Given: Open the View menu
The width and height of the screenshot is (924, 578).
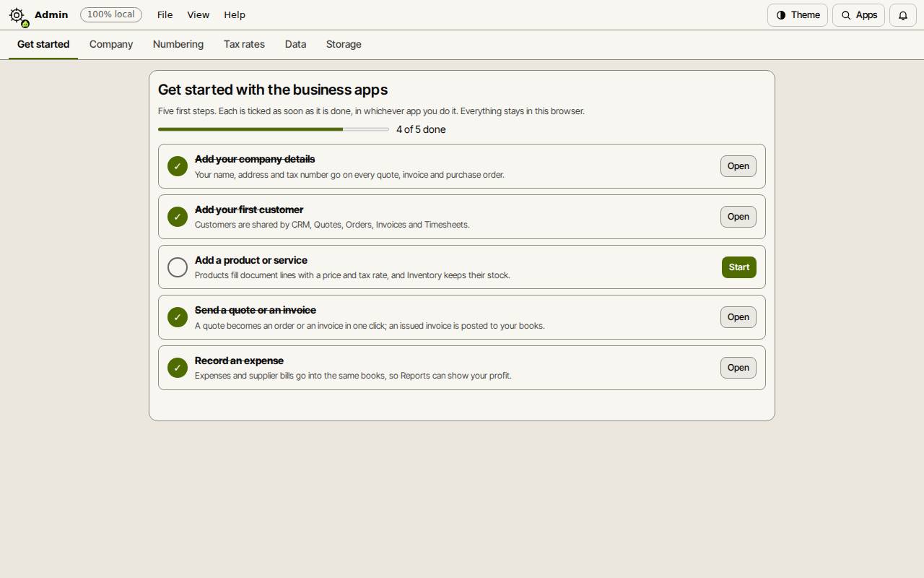Looking at the screenshot, I should (x=198, y=15).
